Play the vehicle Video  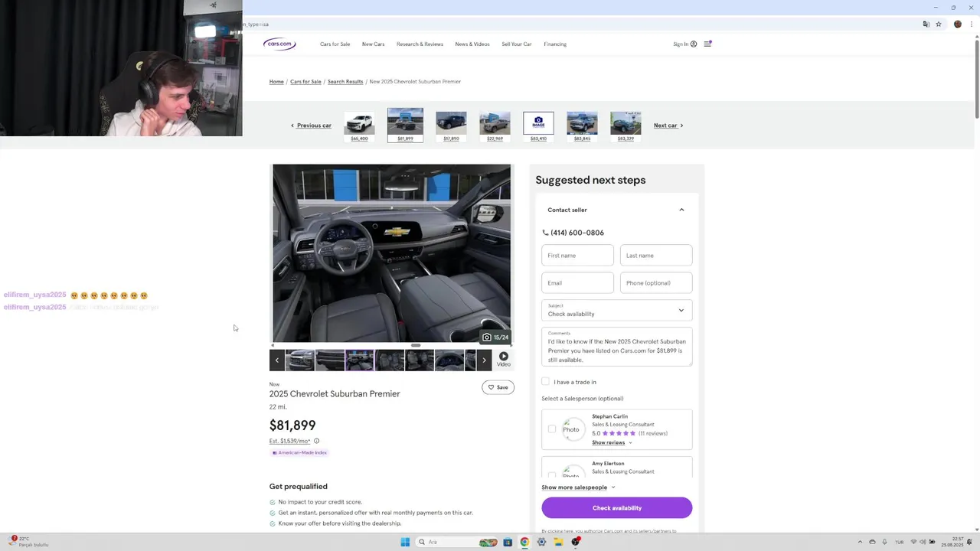pos(503,359)
